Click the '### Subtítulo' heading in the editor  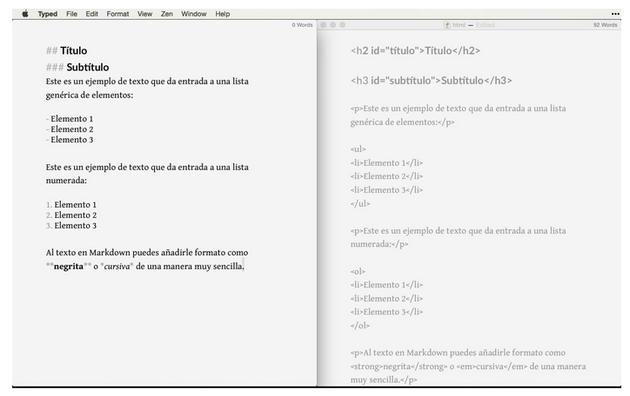point(77,67)
